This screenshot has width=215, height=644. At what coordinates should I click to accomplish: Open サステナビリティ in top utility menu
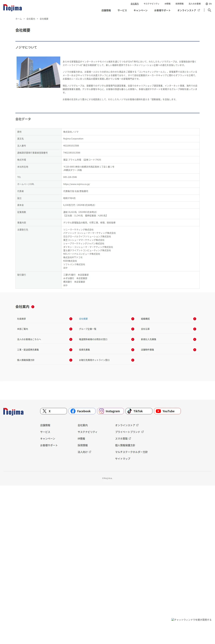(x=151, y=4)
